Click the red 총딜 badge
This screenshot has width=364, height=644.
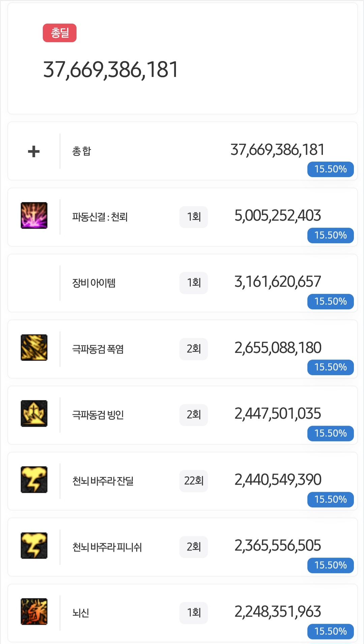tap(60, 33)
